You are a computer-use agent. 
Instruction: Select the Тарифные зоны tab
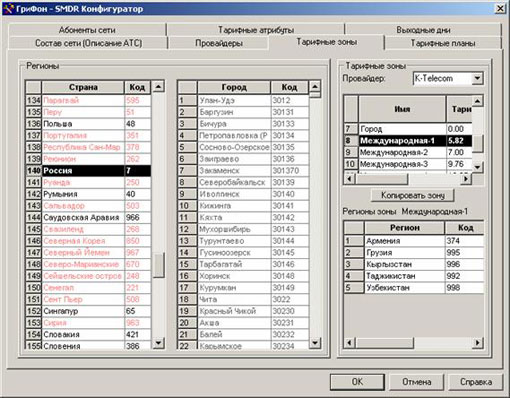point(327,42)
